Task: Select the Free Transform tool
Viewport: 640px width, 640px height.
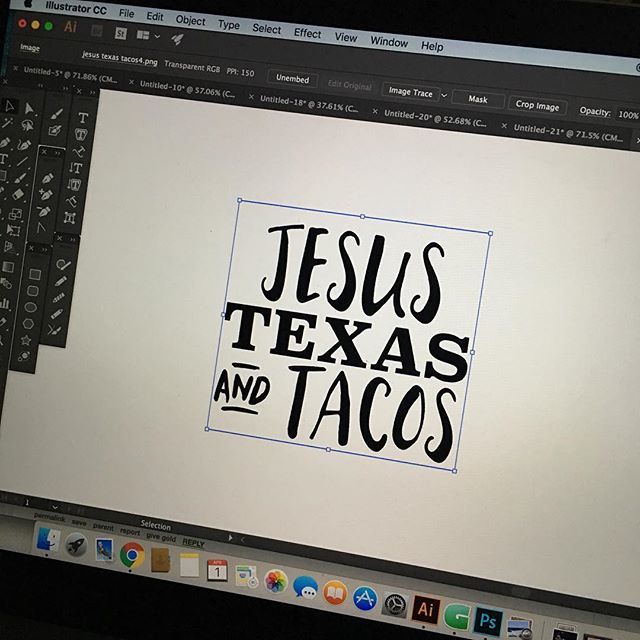Action: (13, 230)
